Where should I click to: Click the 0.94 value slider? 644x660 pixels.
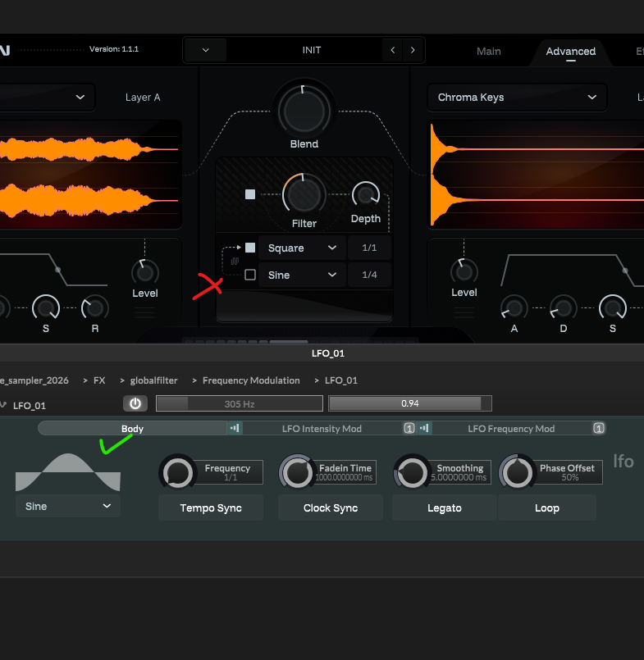coord(409,403)
